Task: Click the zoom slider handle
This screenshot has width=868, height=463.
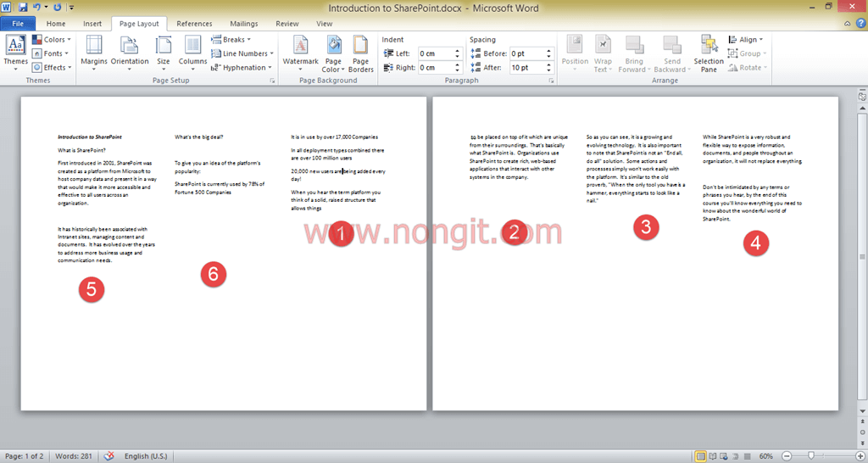Action: pyautogui.click(x=811, y=456)
